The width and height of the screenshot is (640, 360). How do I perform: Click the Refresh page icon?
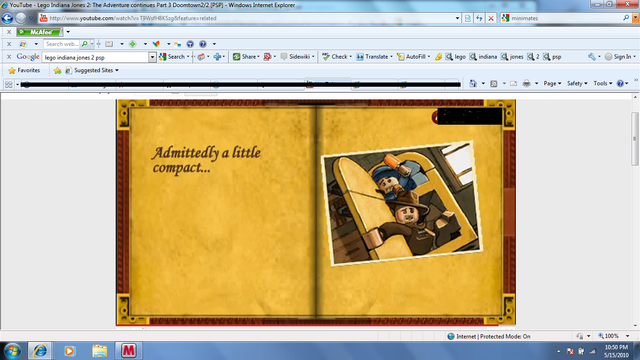[479, 18]
